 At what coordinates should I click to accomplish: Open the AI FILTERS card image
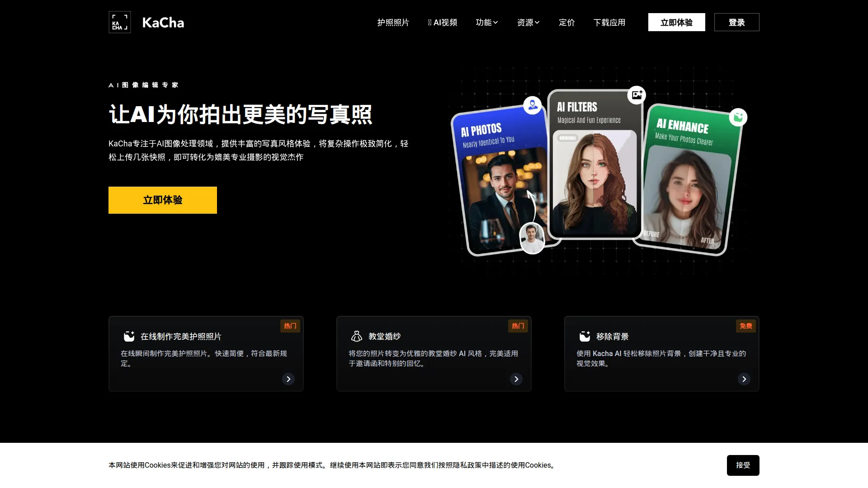point(595,164)
